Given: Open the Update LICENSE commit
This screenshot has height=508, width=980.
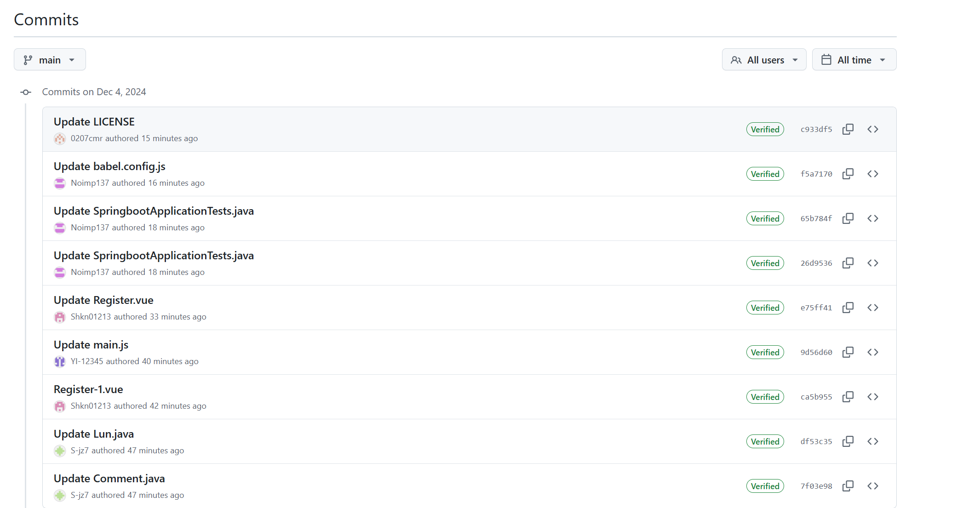Looking at the screenshot, I should pyautogui.click(x=94, y=122).
